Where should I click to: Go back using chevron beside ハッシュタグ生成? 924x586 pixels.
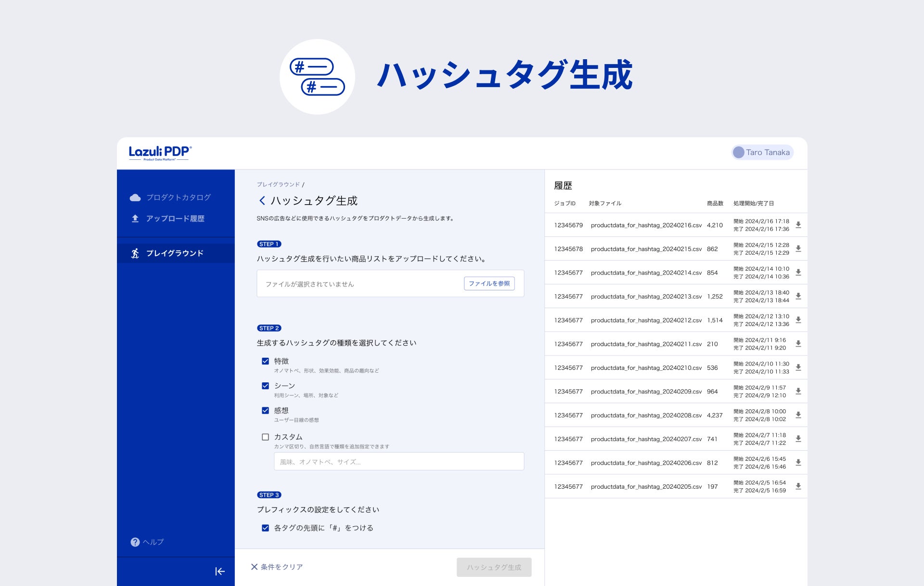click(262, 200)
